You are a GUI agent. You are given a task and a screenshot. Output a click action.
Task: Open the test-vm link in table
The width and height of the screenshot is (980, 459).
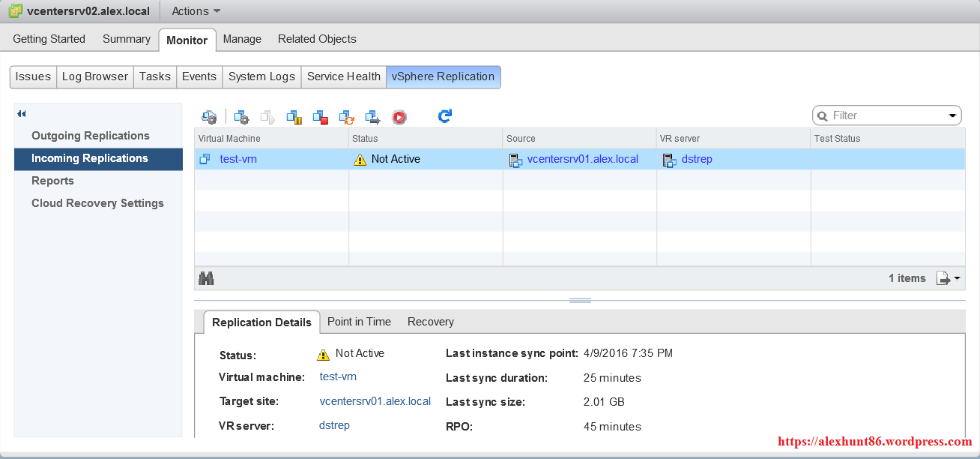[238, 159]
